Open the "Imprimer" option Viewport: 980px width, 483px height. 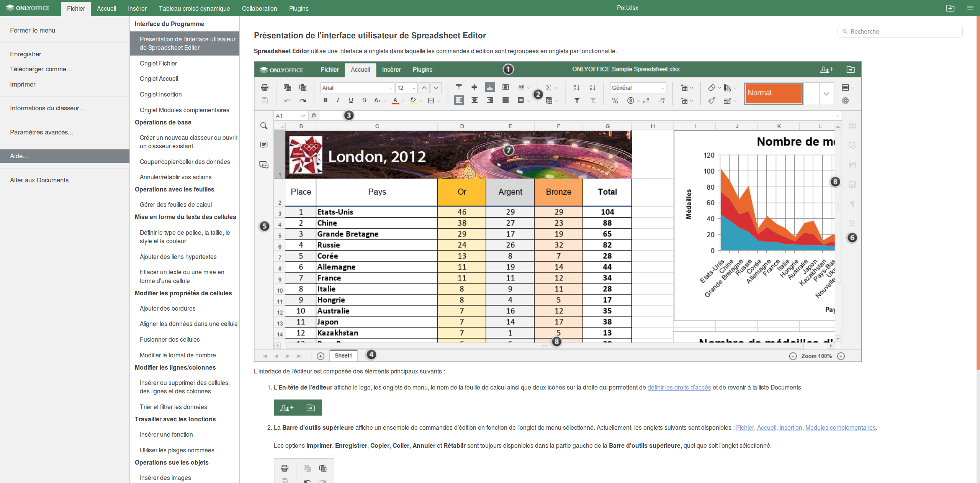(x=23, y=84)
